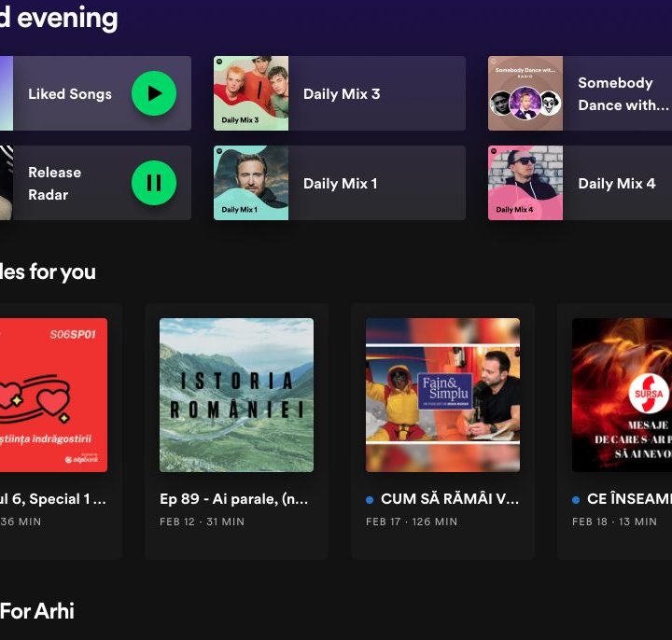Screen dimensions: 672x640
Task: Open the Episodes for you section heading
Action: [47, 271]
